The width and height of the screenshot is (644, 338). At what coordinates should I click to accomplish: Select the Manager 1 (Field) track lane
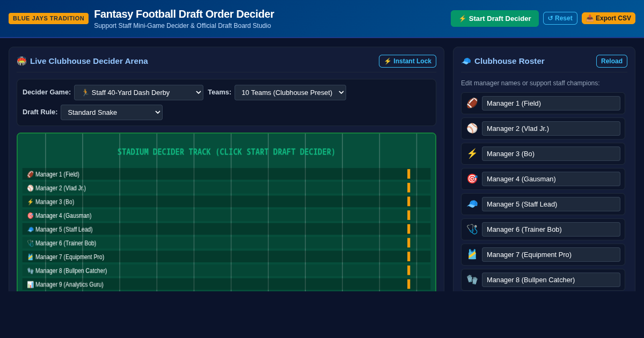coord(226,174)
